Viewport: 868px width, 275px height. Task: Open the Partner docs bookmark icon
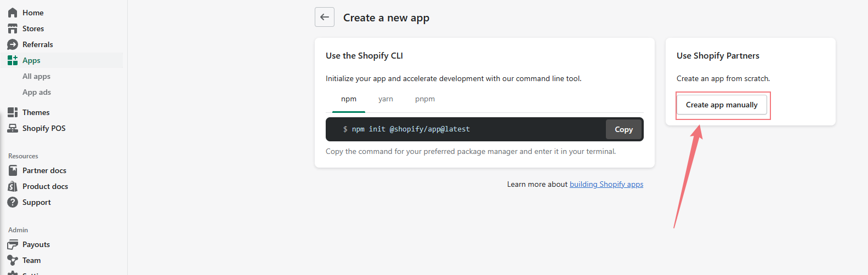(13, 170)
